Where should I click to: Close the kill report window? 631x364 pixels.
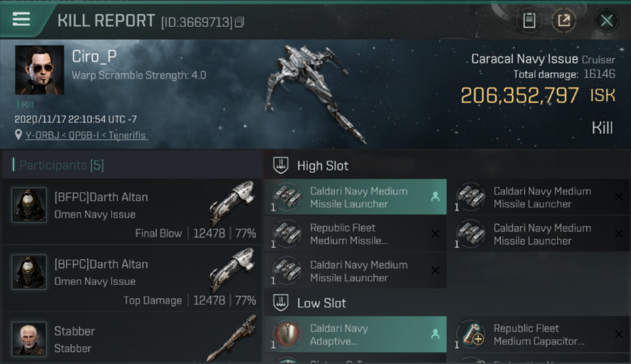(x=607, y=20)
